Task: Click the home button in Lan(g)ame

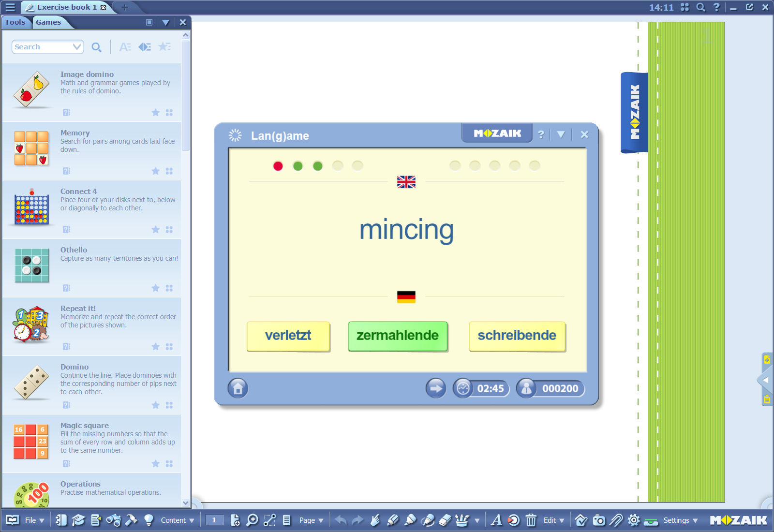Action: 238,388
